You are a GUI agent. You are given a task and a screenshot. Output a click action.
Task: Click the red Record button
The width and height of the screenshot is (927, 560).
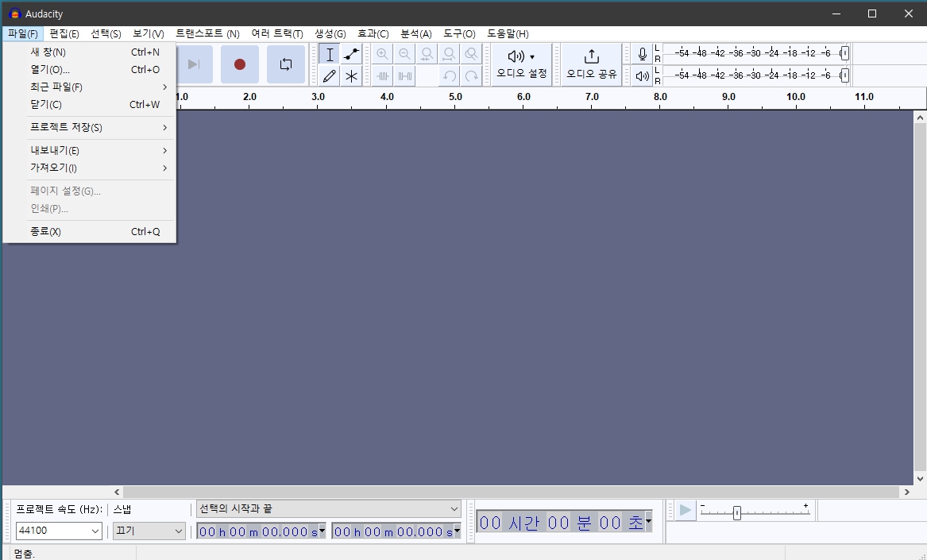click(x=239, y=64)
